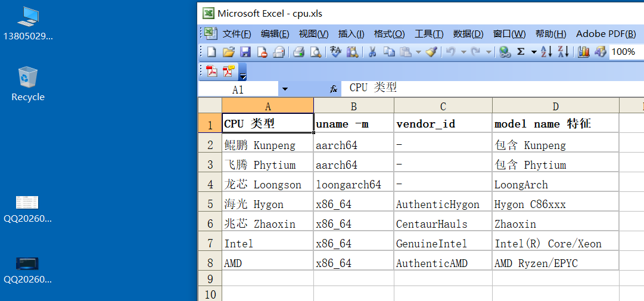Launch the Chart Wizard icon
Viewport: 644px width, 301px height.
tap(584, 52)
